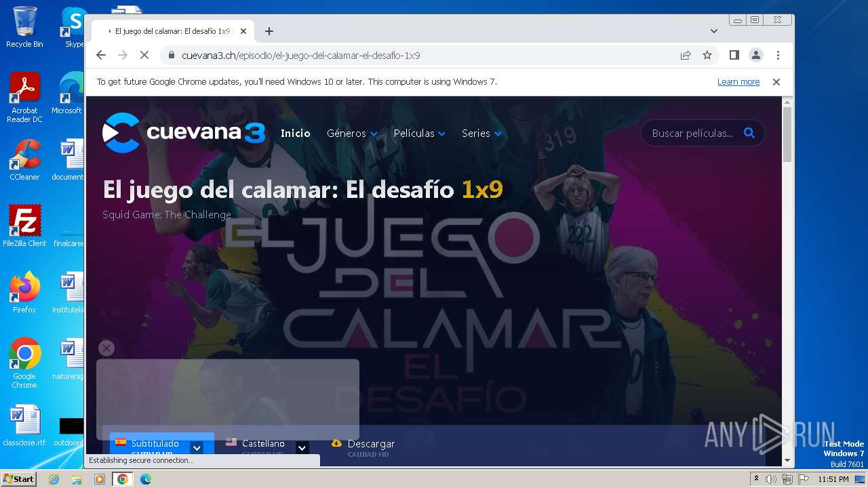The height and width of the screenshot is (488, 868).
Task: Toggle the Chrome side panel
Action: [x=734, y=55]
